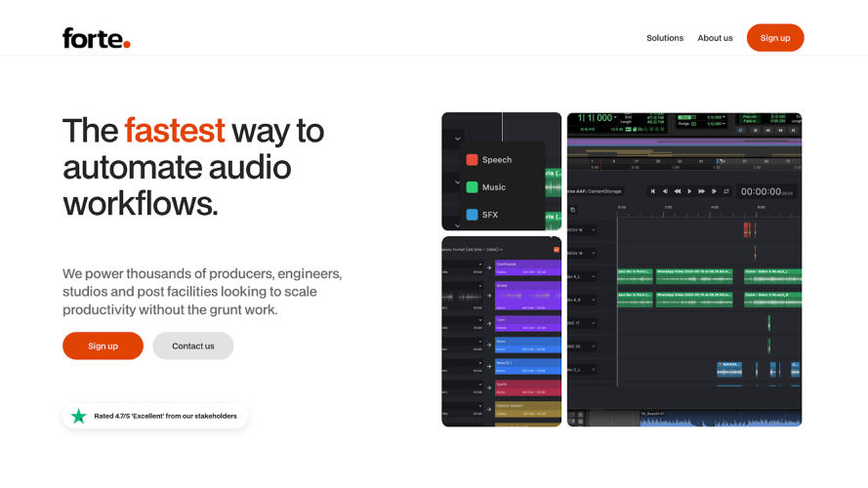868x488 pixels.
Task: Click the copy icon above track list
Action: [x=572, y=210]
